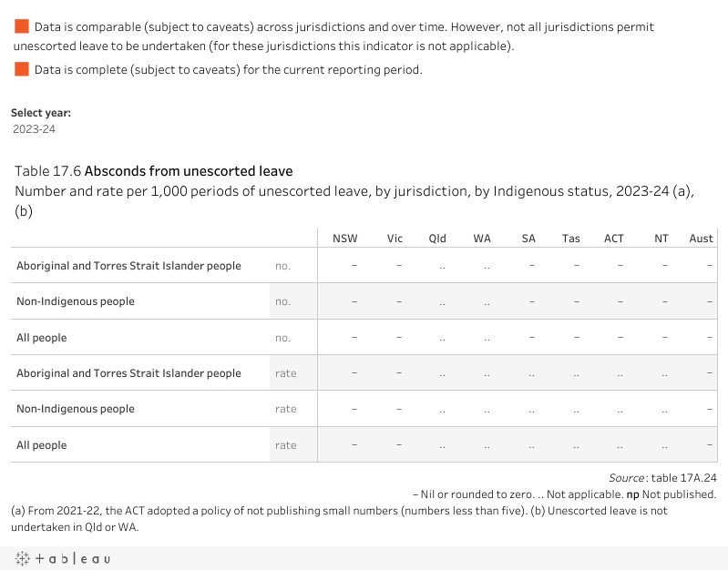
Task: Click the SA column header
Action: coord(528,239)
